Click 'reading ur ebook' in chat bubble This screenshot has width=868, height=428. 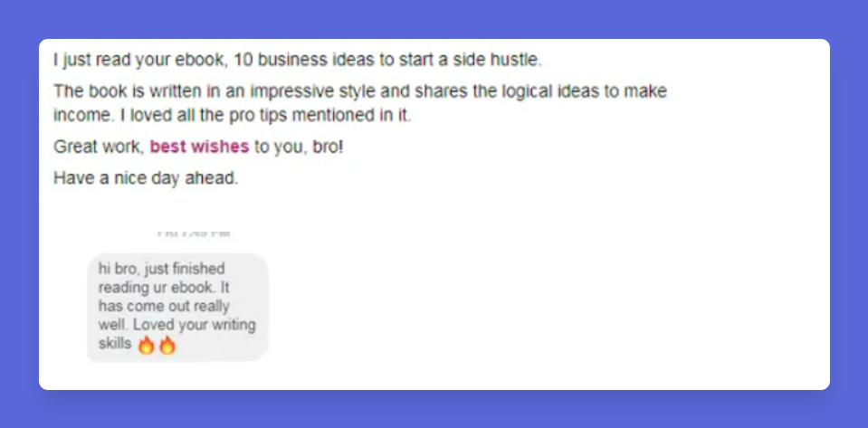[x=158, y=288]
